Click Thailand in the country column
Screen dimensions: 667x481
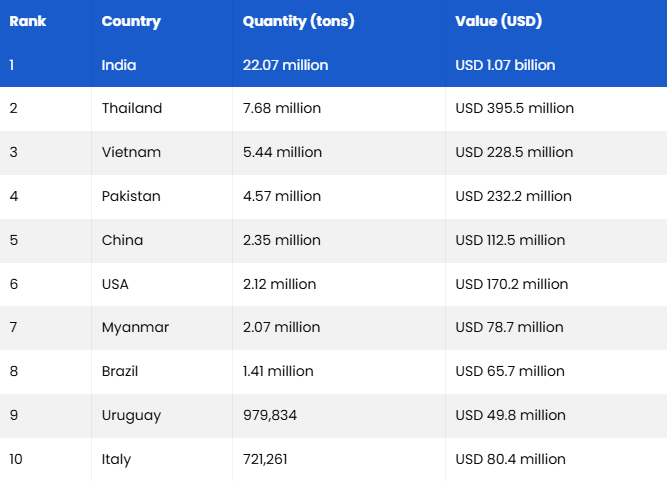(132, 108)
